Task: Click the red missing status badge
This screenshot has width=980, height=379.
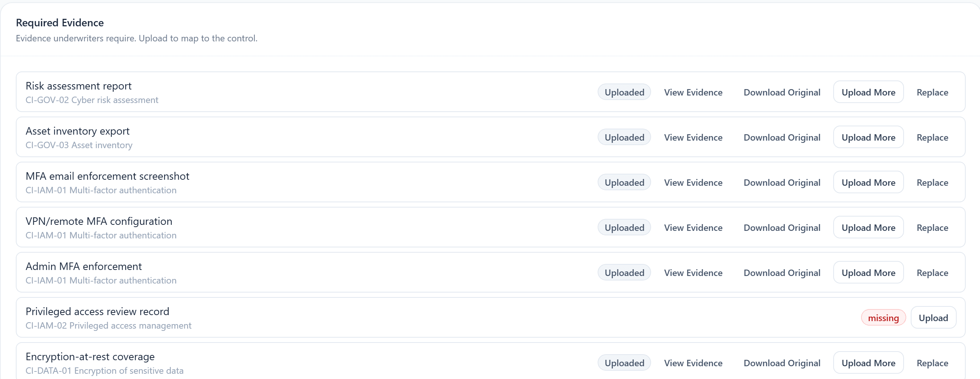Action: 883,318
